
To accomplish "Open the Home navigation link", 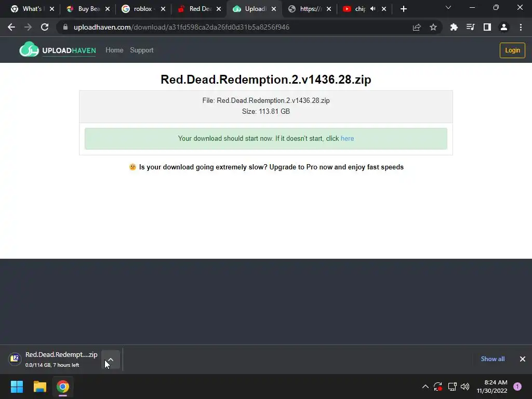I will (x=114, y=50).
